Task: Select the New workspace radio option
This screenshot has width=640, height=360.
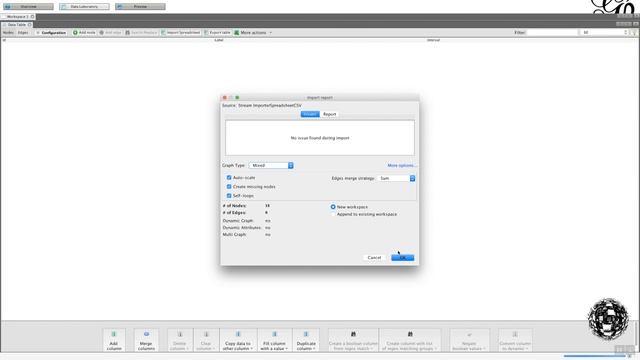Action: (333, 207)
